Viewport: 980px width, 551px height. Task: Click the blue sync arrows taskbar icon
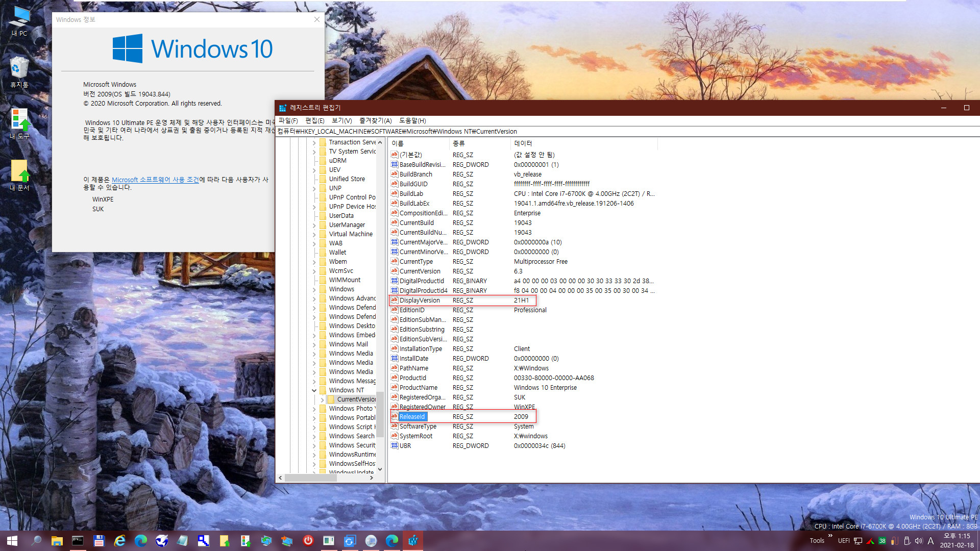coord(350,541)
